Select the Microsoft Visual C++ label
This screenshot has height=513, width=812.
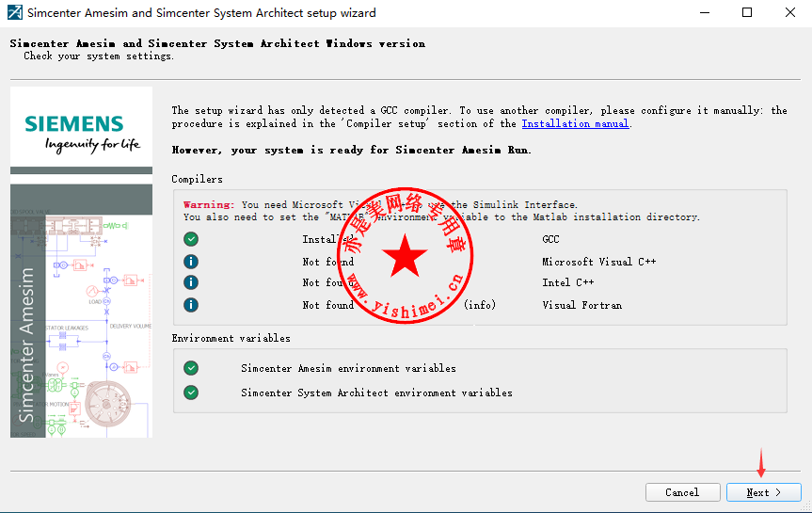coord(599,262)
